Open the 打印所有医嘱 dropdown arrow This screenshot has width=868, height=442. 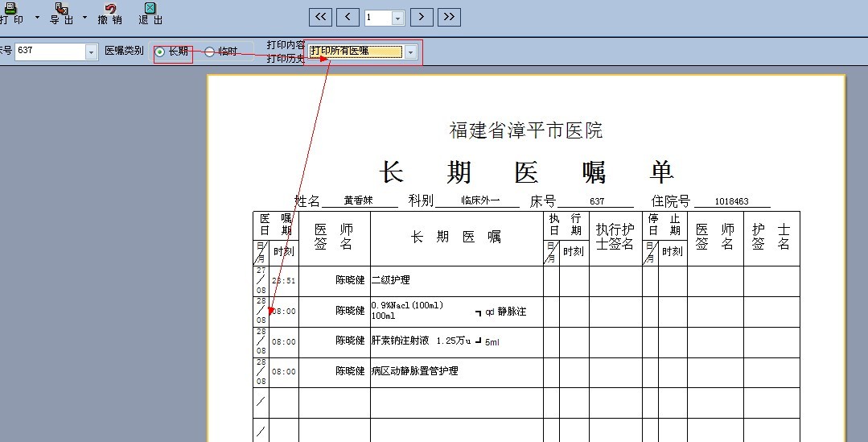(x=410, y=52)
